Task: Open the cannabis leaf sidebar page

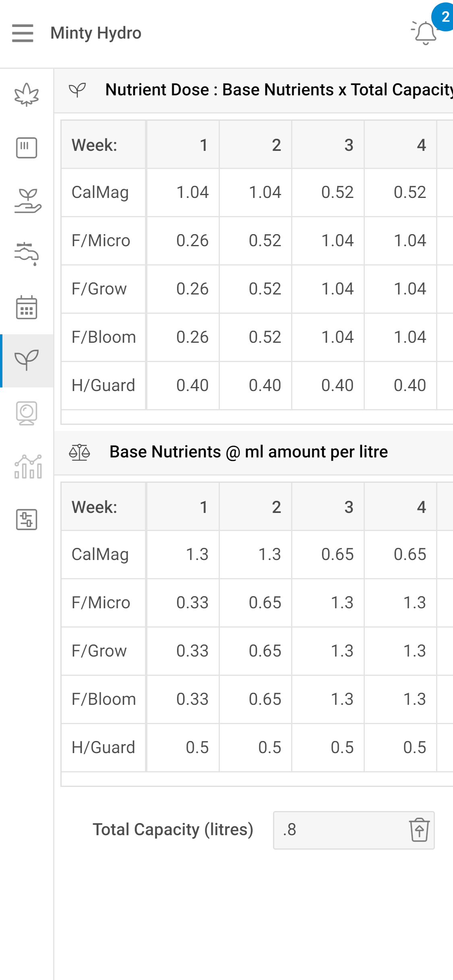Action: (27, 95)
